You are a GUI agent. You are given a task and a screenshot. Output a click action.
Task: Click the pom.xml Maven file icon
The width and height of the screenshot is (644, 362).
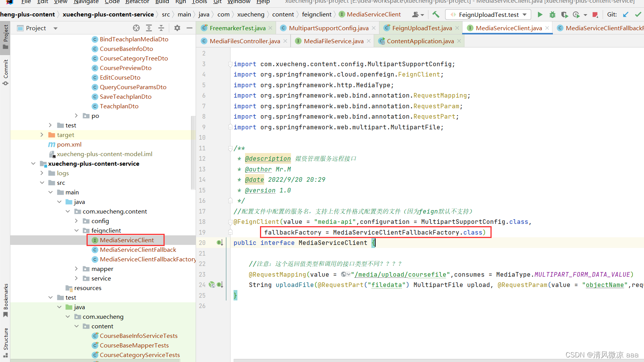tap(52, 144)
